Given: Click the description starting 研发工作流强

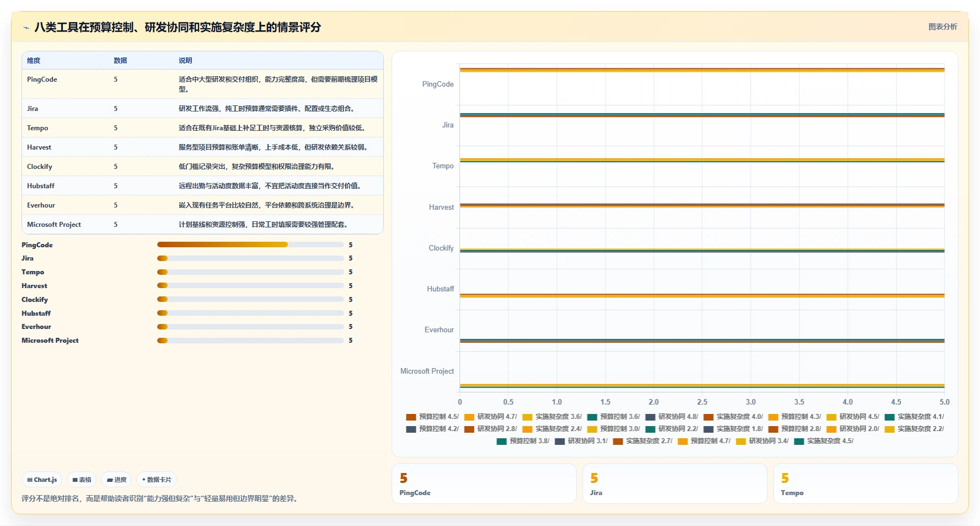Looking at the screenshot, I should click(x=267, y=109).
